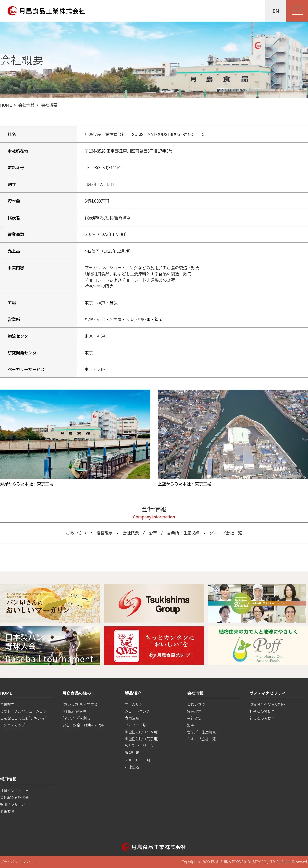This screenshot has height=868, width=308.
Task: Switch language with the EN button
Action: [276, 11]
